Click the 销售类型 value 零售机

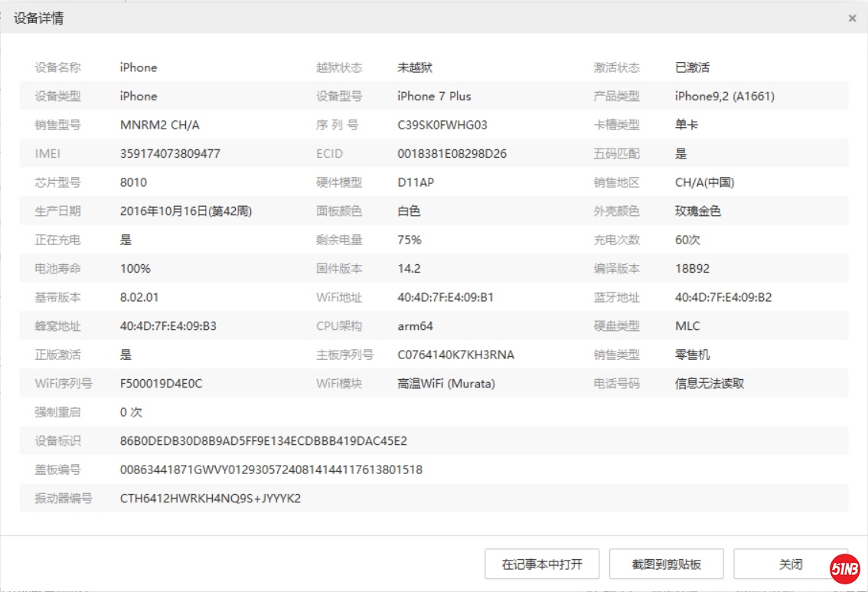pos(692,355)
